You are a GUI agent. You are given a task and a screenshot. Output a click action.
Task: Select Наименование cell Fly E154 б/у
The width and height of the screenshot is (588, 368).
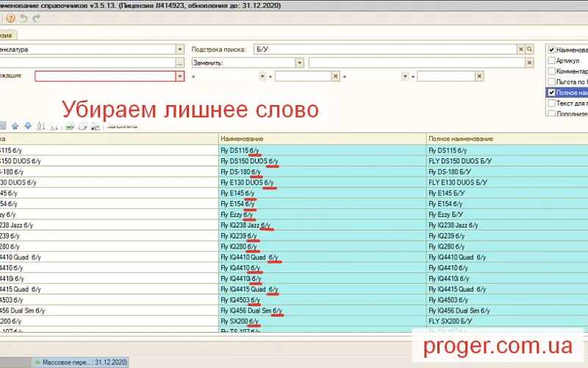coord(322,204)
